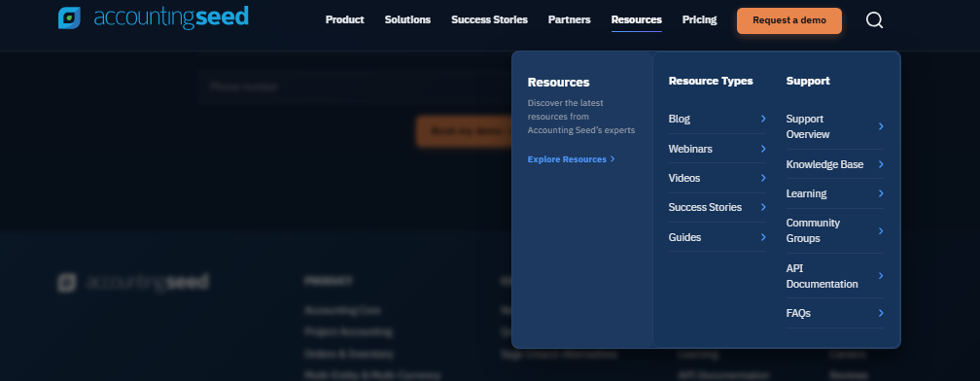Viewport: 980px width, 381px height.
Task: Open the Solutions menu
Action: [x=407, y=20]
